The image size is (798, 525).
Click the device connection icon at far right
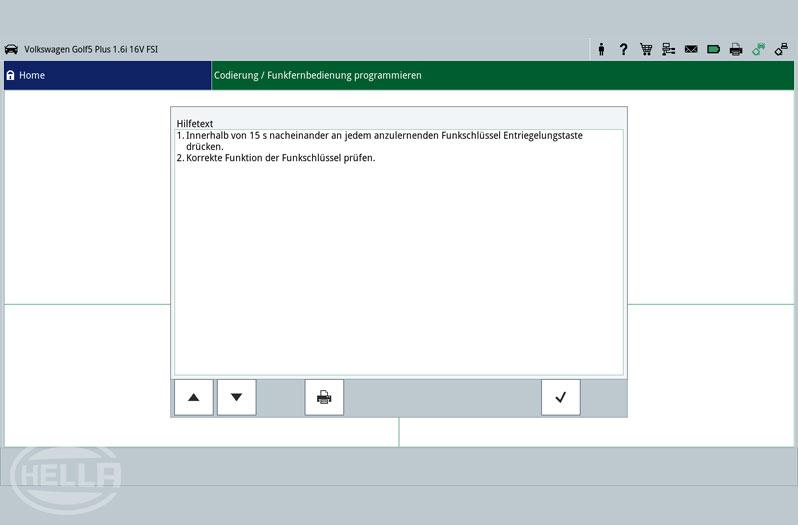[781, 49]
